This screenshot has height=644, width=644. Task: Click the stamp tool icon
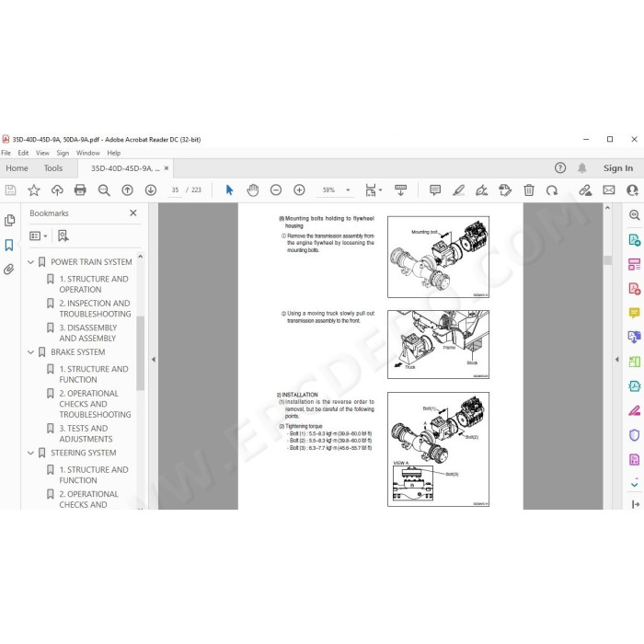click(x=505, y=190)
